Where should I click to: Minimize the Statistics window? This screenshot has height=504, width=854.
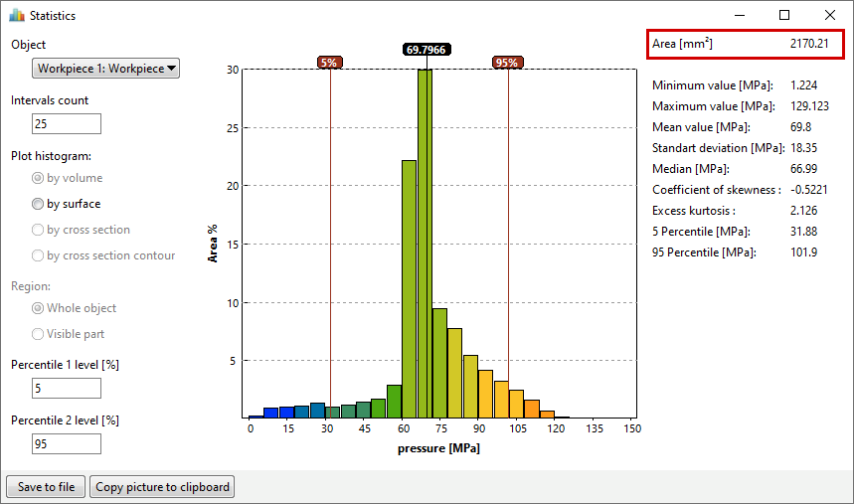tap(739, 16)
